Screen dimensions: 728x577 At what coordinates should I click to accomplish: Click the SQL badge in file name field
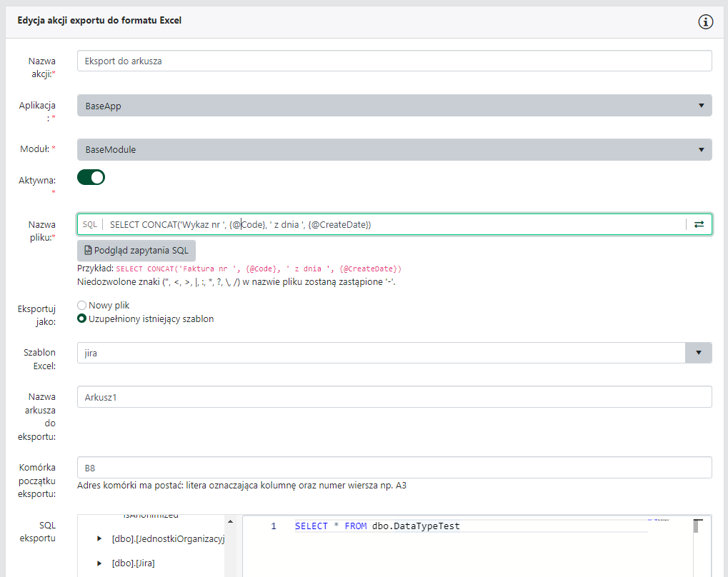click(x=90, y=224)
